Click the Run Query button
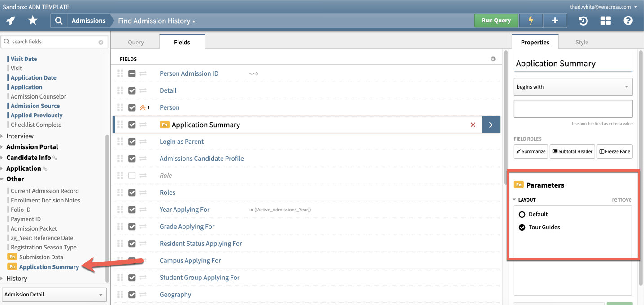The image size is (644, 305). click(496, 20)
